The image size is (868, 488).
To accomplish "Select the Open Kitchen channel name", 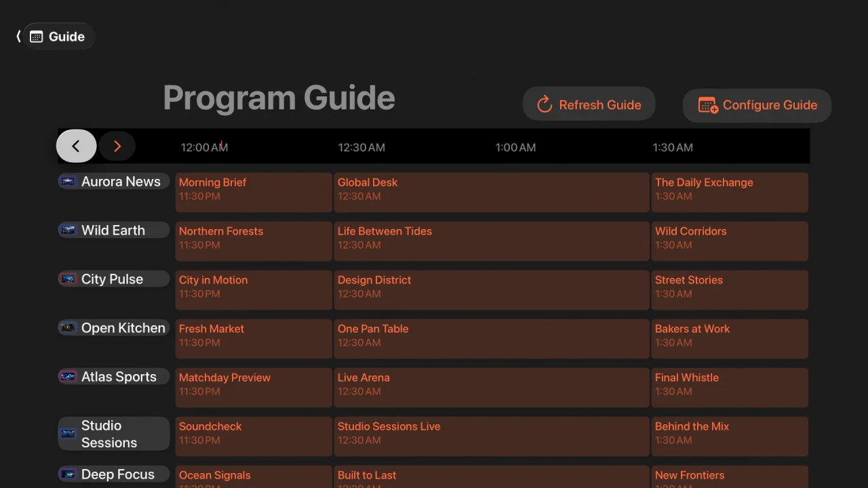I will (x=123, y=328).
